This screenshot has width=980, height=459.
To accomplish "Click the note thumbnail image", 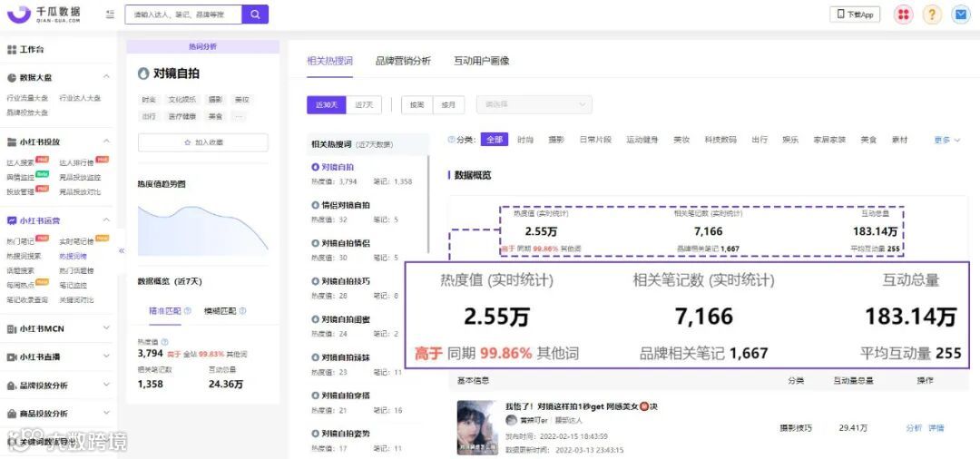I will pyautogui.click(x=477, y=428).
